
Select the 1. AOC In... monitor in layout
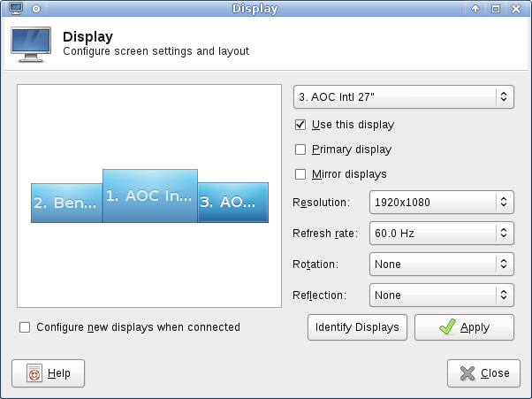(149, 196)
